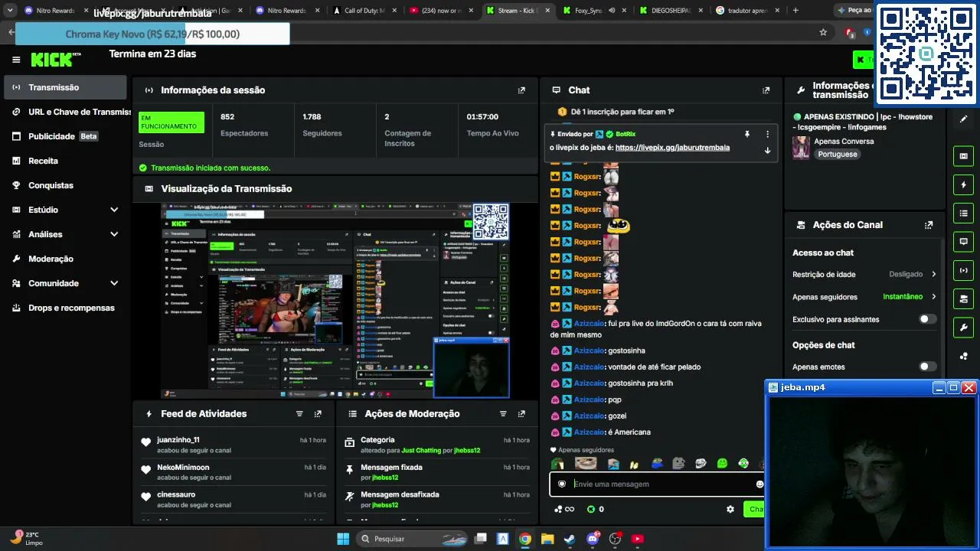
Task: Open the livepix.gg/jaburutrembala link in chat
Action: pyautogui.click(x=672, y=148)
